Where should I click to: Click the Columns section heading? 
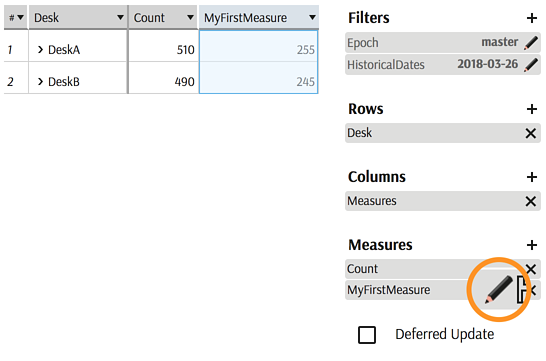coord(377,177)
